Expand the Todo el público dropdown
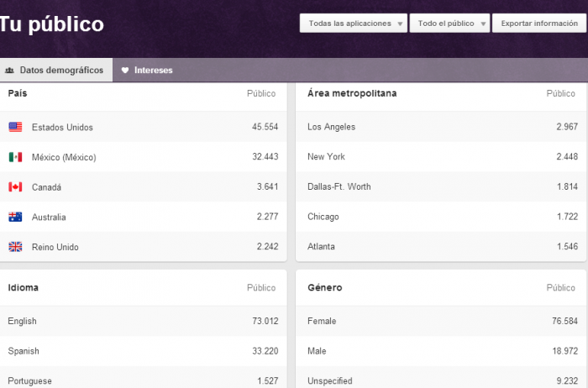 pos(449,24)
